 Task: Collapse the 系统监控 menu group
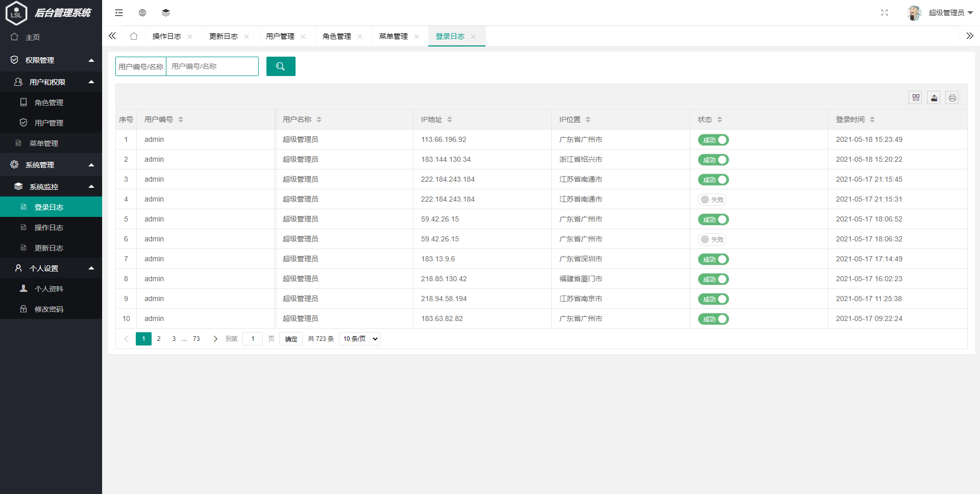[51, 186]
